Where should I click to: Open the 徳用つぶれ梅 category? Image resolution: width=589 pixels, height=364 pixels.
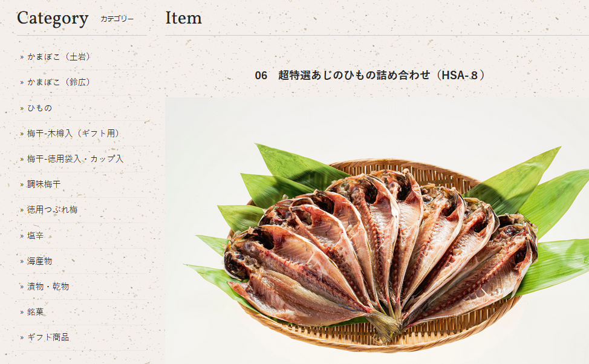click(52, 210)
